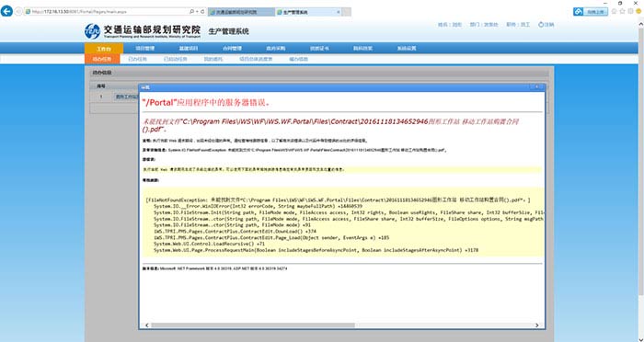
Task: Click the greyed-out forward navigation arrow
Action: click(x=18, y=12)
